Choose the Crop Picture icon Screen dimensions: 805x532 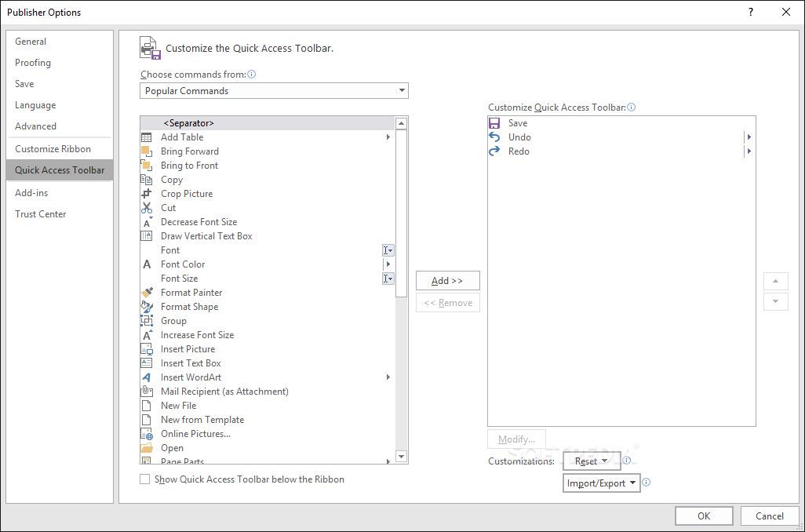coord(146,194)
